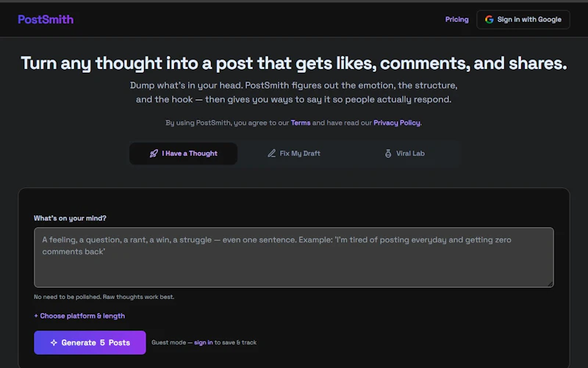Click the PostSmith logo
The width and height of the screenshot is (588, 368).
[46, 20]
